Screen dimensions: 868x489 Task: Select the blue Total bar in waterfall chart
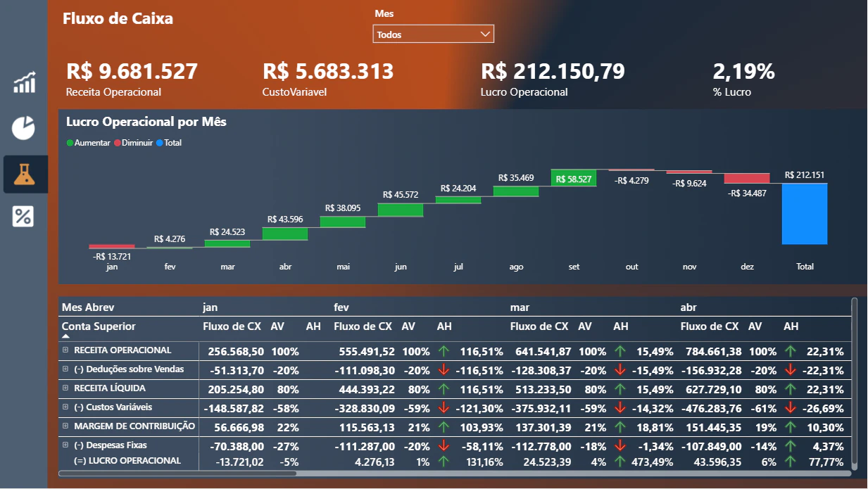pos(805,214)
